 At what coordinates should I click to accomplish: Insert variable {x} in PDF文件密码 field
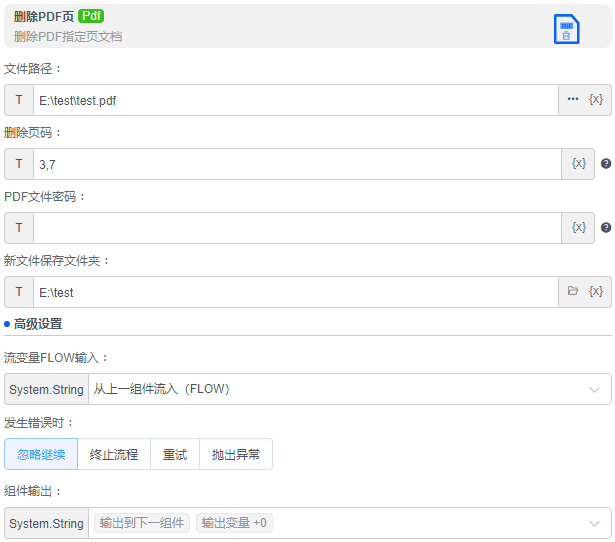click(579, 227)
